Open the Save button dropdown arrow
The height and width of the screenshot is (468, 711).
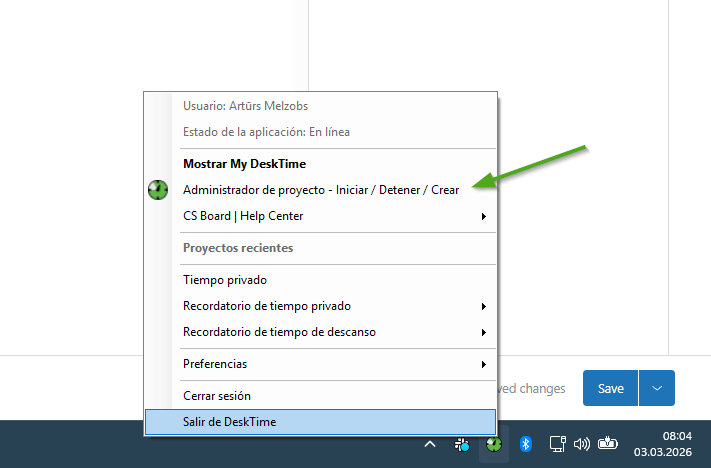click(x=657, y=388)
